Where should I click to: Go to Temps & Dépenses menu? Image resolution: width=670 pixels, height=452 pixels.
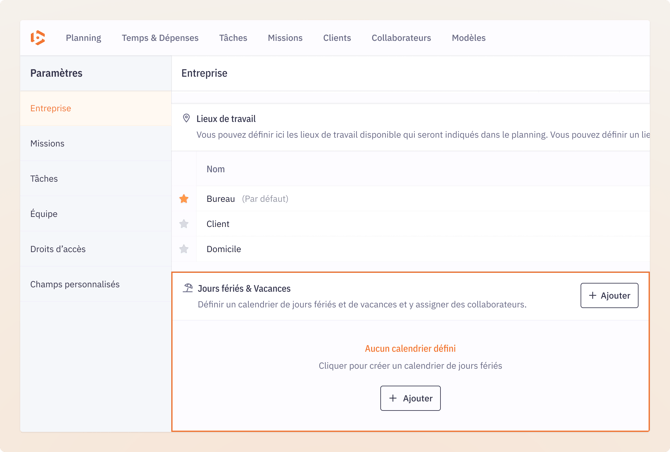(160, 38)
